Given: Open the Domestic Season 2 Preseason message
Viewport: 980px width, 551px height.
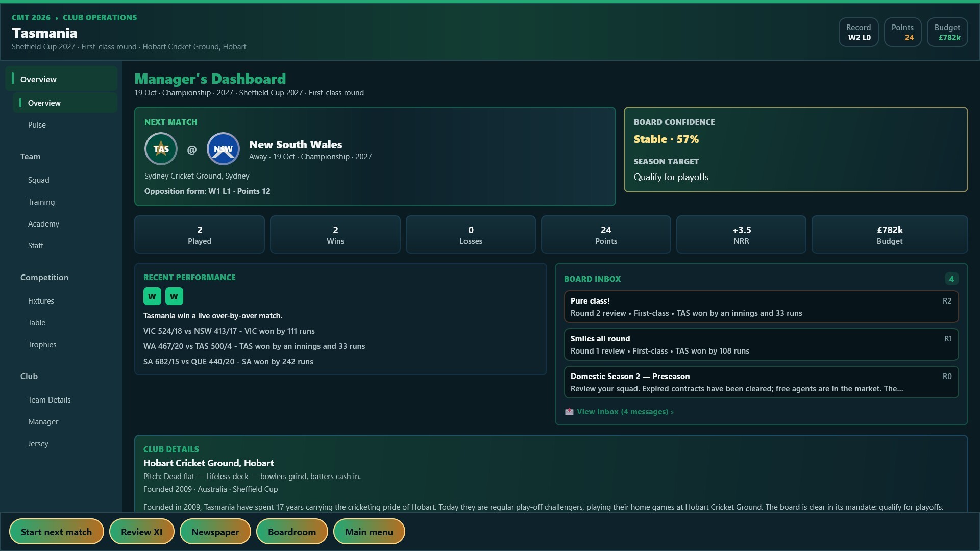Looking at the screenshot, I should 761,382.
